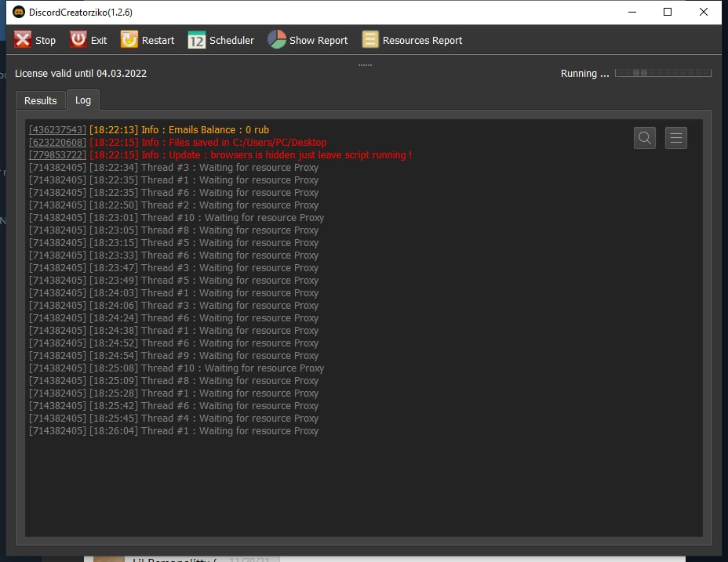The height and width of the screenshot is (562, 728).
Task: Click the red power Exit icon
Action: click(78, 39)
